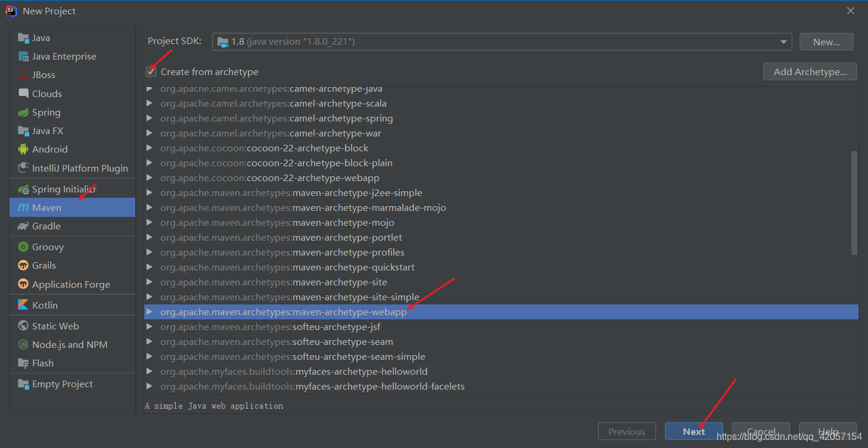The image size is (868, 448).
Task: Click New... SDK button
Action: 826,42
